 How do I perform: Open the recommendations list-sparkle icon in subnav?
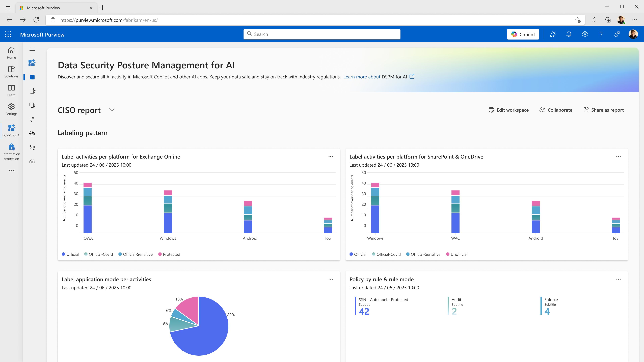pyautogui.click(x=32, y=91)
